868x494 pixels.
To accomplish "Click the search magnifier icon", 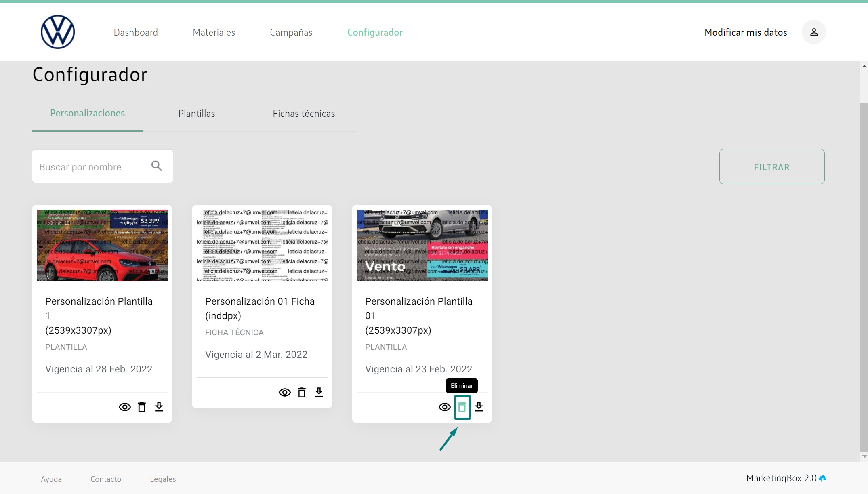I will (157, 166).
